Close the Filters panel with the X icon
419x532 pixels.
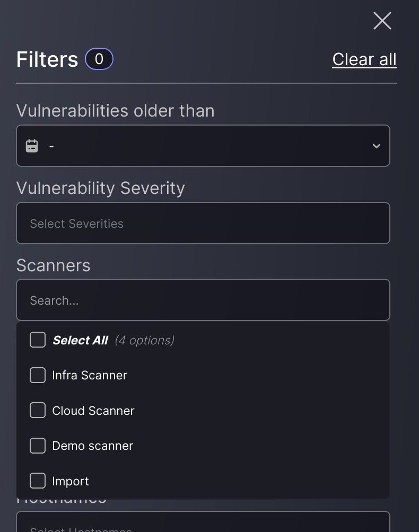[x=382, y=21]
